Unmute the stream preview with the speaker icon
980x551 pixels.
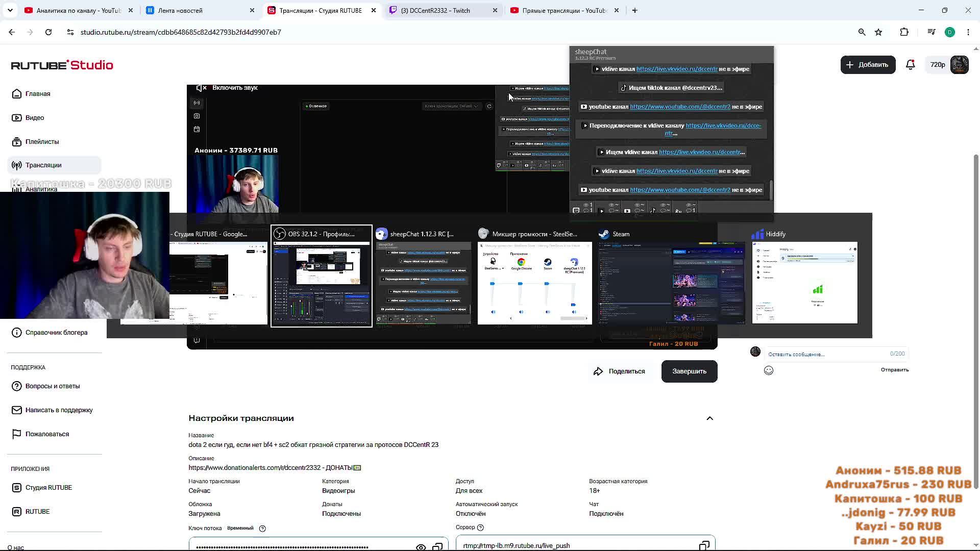202,88
